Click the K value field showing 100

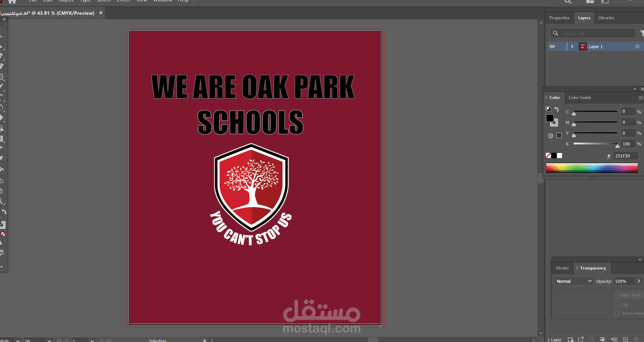point(628,144)
